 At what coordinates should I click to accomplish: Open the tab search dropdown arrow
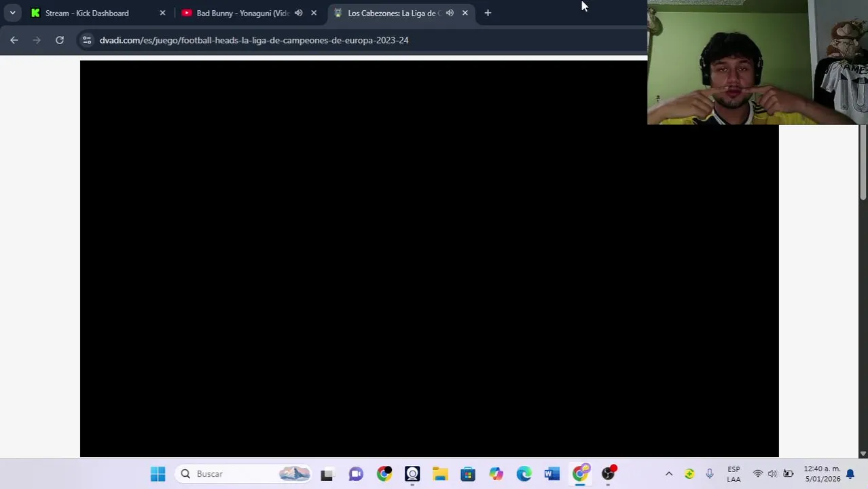(12, 13)
